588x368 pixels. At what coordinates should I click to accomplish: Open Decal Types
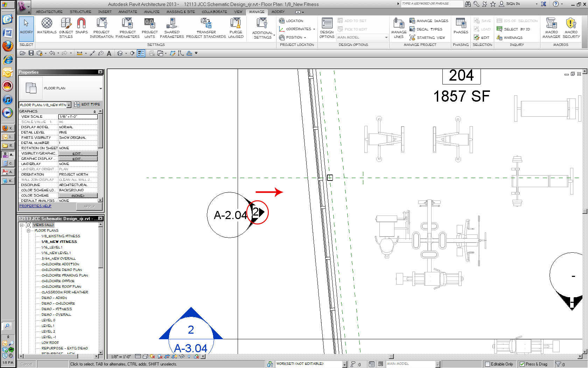click(x=426, y=29)
